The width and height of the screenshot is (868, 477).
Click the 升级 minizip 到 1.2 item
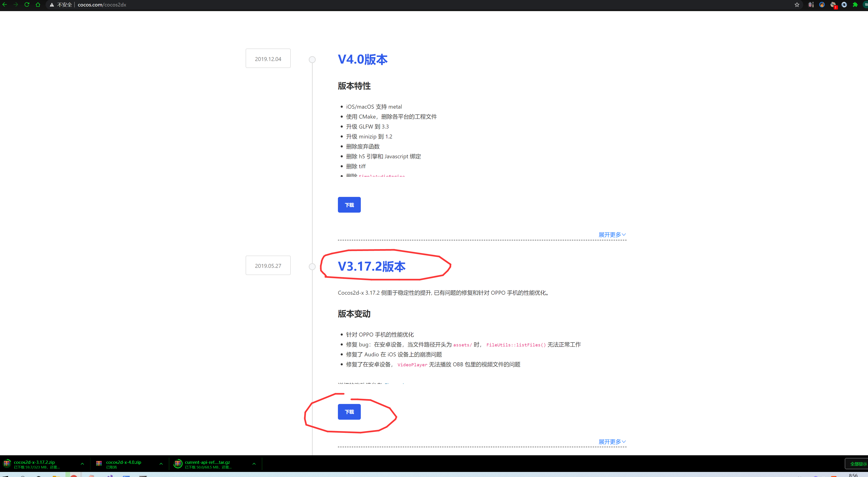[369, 136]
